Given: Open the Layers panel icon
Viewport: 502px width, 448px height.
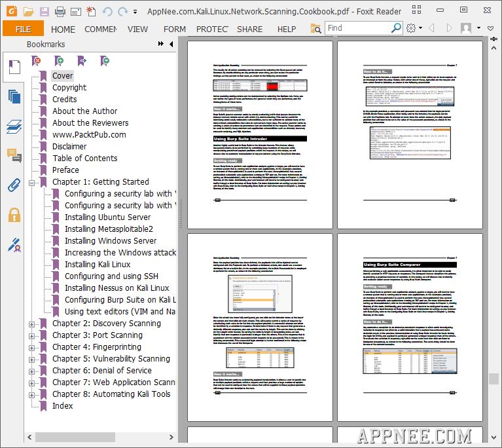Looking at the screenshot, I should (14, 126).
